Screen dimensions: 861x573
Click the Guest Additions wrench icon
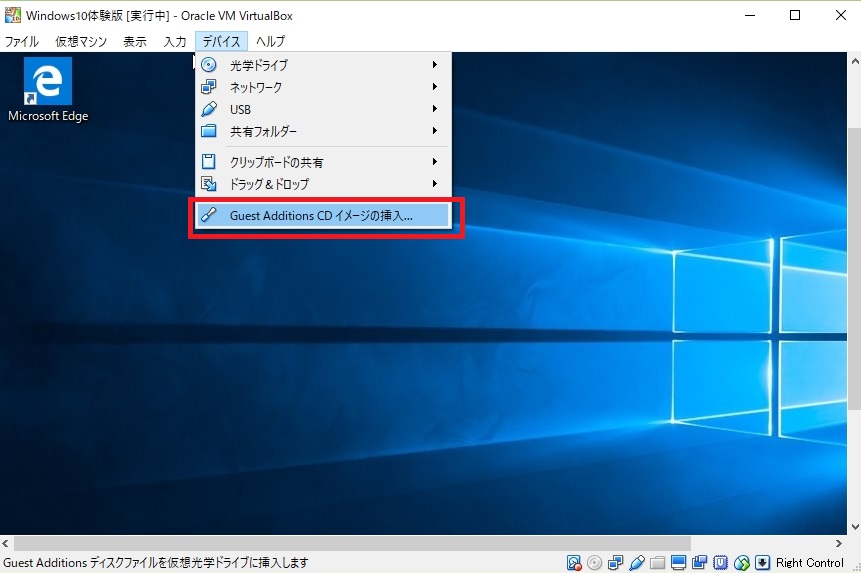pos(209,215)
